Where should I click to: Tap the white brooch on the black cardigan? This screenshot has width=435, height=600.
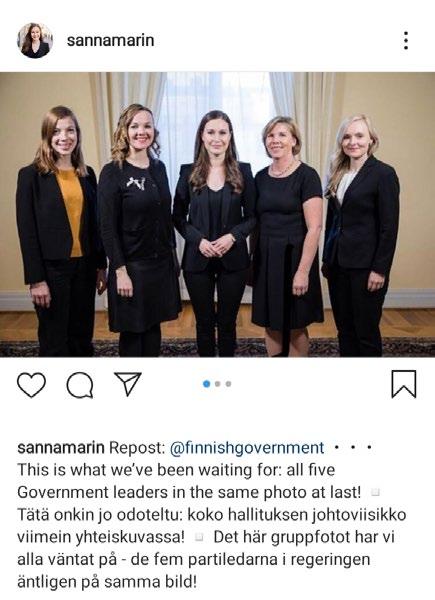click(x=136, y=183)
